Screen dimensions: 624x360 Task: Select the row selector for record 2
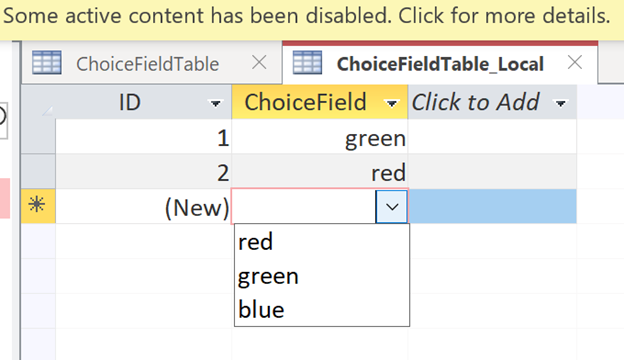(38, 171)
